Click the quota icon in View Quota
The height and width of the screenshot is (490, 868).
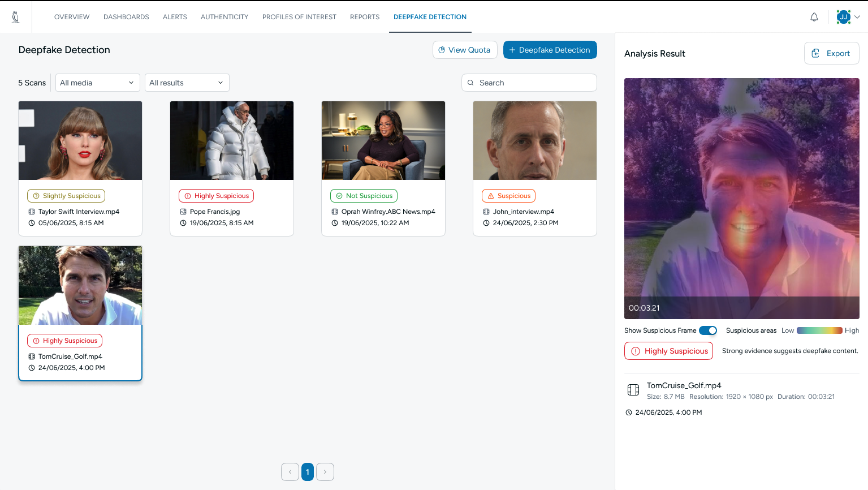coord(442,50)
